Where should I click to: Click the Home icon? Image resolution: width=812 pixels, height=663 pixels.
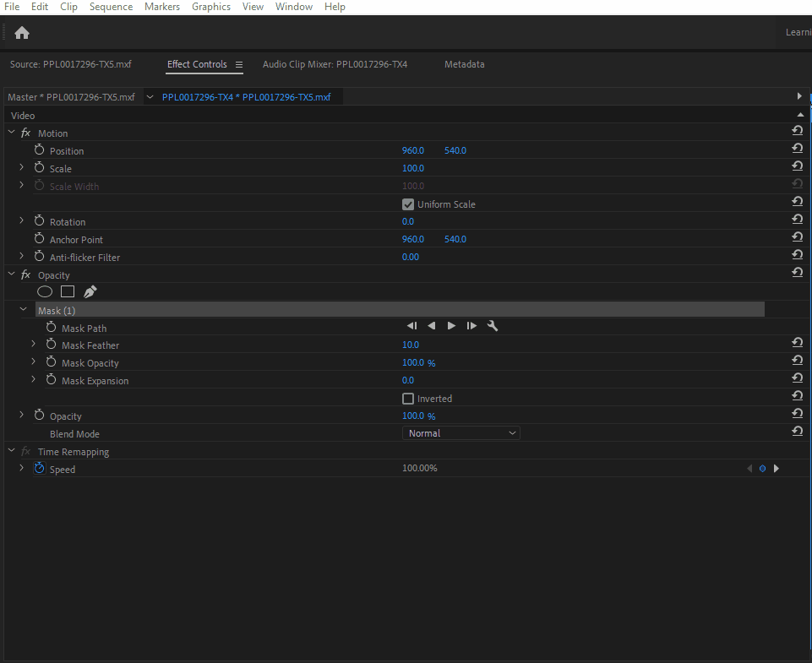21,32
